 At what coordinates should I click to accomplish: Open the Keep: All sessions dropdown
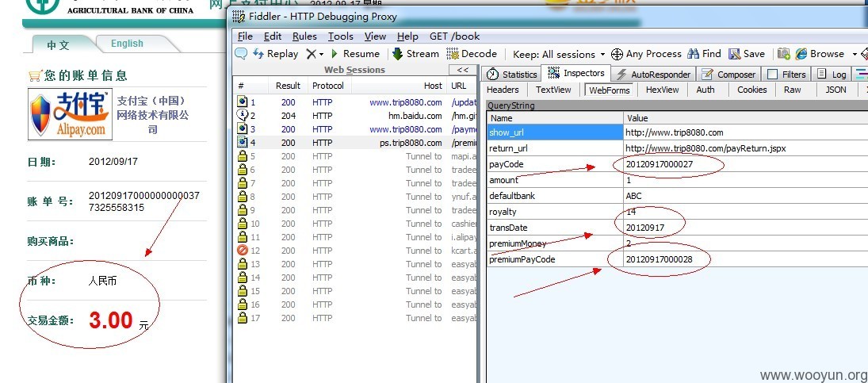(x=558, y=54)
